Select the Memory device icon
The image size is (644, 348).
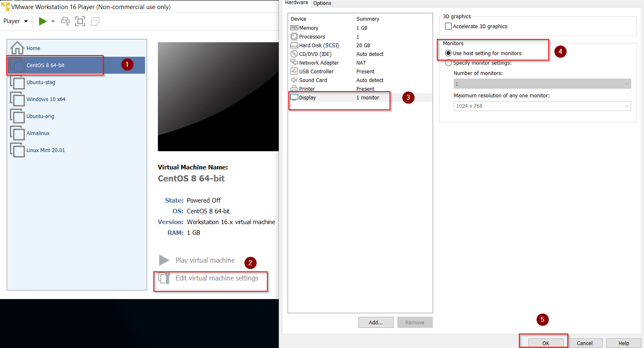point(308,28)
